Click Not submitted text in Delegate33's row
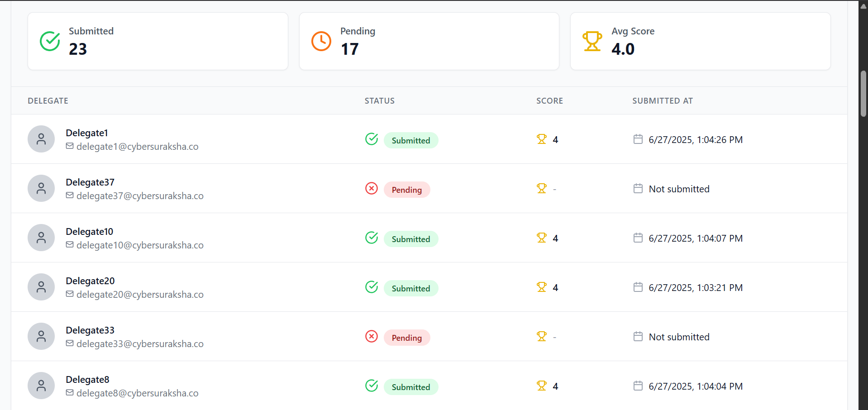868x410 pixels. coord(679,337)
